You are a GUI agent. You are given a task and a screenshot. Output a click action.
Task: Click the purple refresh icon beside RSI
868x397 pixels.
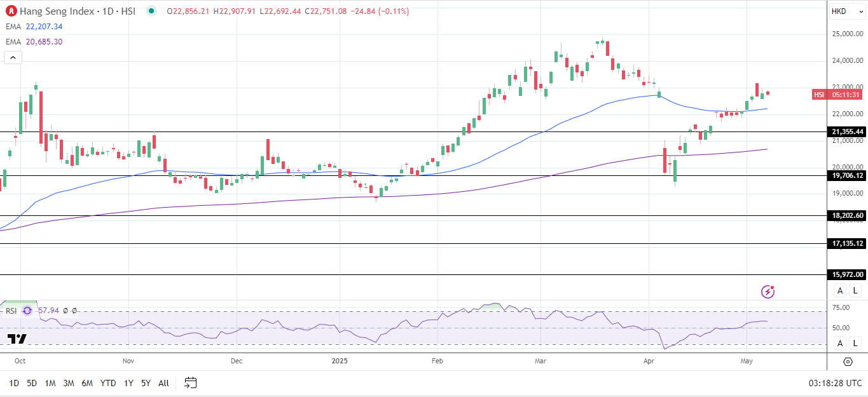pyautogui.click(x=27, y=311)
